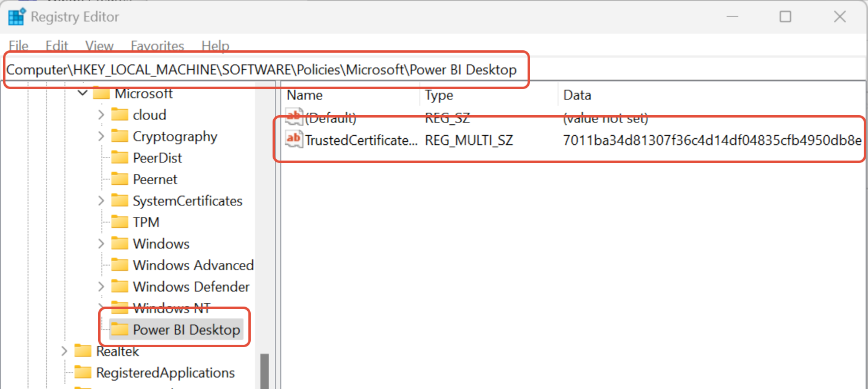This screenshot has width=868, height=389.
Task: Select the RegisteredApplications key label
Action: (x=165, y=373)
